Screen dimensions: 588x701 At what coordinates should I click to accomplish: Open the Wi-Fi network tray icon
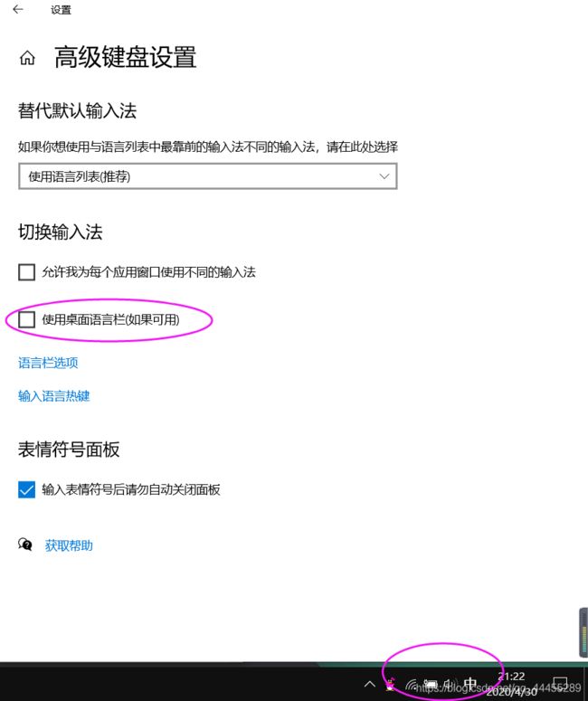tap(412, 684)
